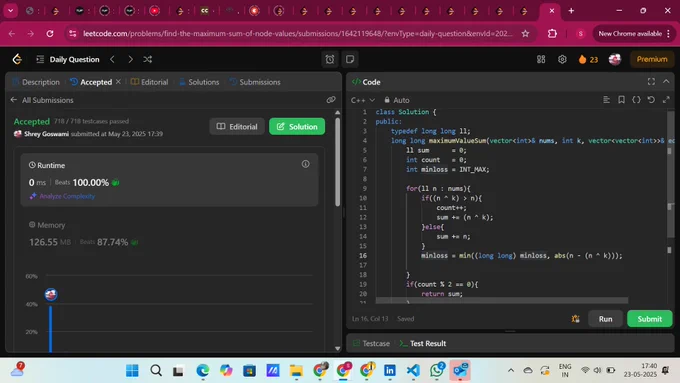Open WhatsApp from the taskbar
This screenshot has width=680, height=383.
pos(437,370)
